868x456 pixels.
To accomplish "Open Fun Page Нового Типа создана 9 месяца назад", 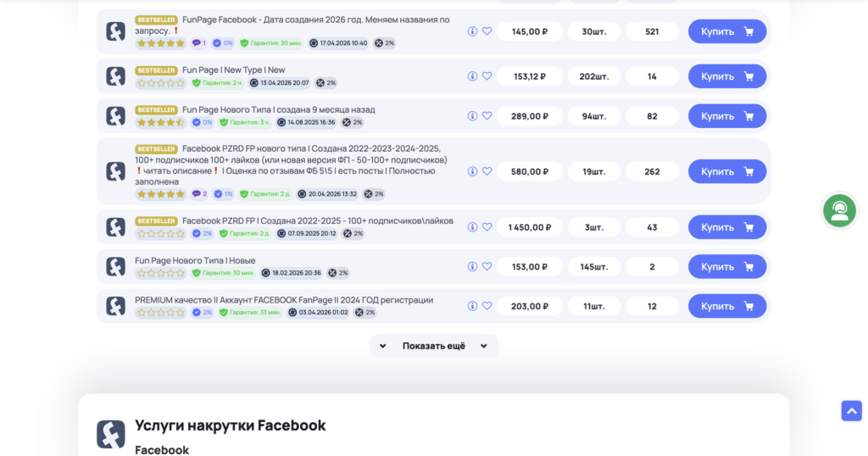I will click(278, 109).
